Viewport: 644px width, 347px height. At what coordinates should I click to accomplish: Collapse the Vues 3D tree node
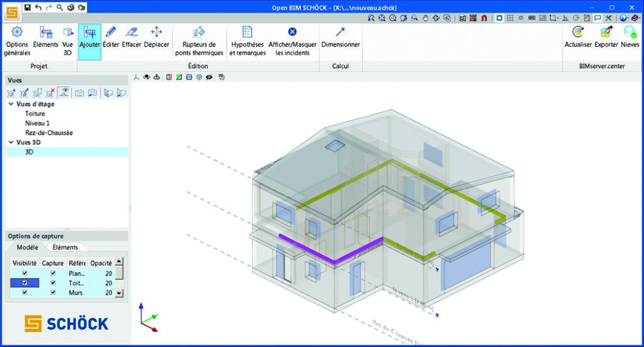(11, 142)
